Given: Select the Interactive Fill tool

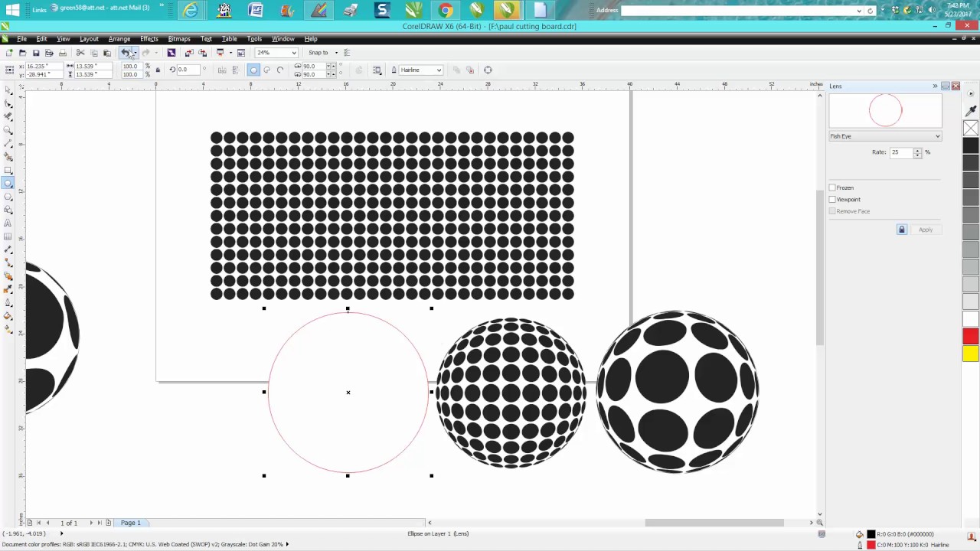Looking at the screenshot, I should point(8,329).
